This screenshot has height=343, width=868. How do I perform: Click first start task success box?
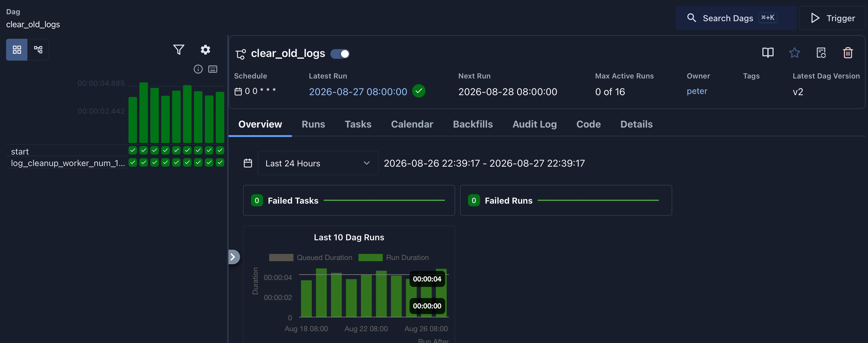coord(133,150)
